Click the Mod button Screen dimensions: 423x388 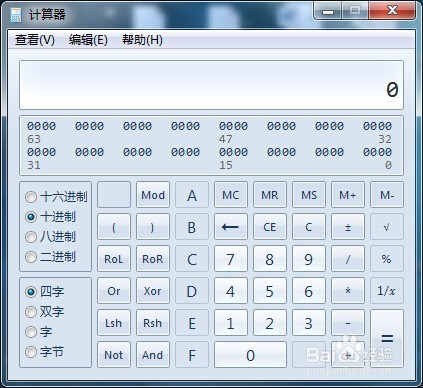pos(153,195)
